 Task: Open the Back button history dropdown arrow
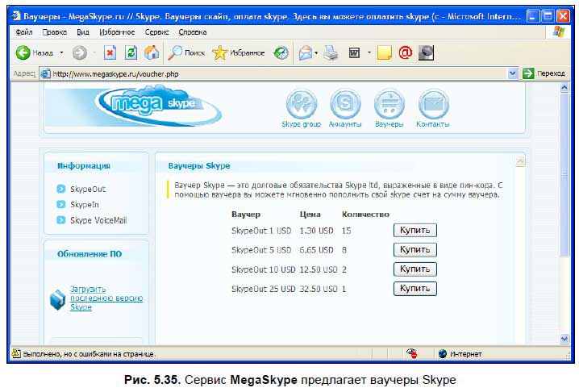click(x=61, y=53)
